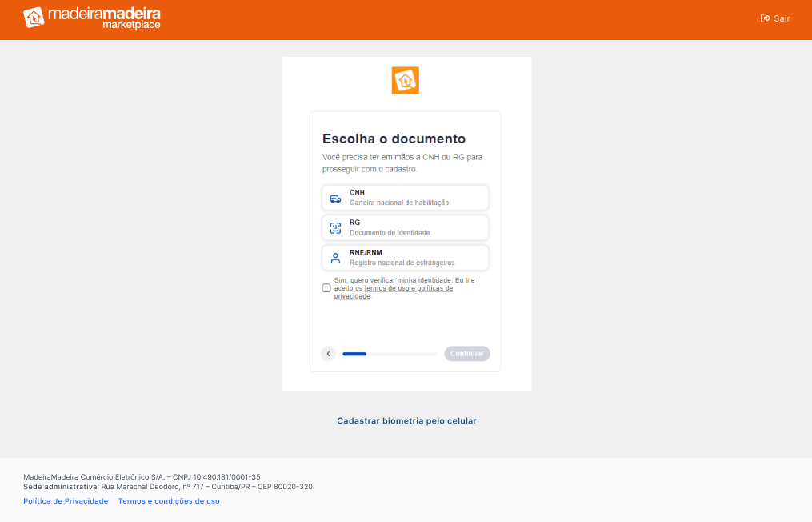Click the Continuar button
This screenshot has width=812, height=522.
coord(466,354)
